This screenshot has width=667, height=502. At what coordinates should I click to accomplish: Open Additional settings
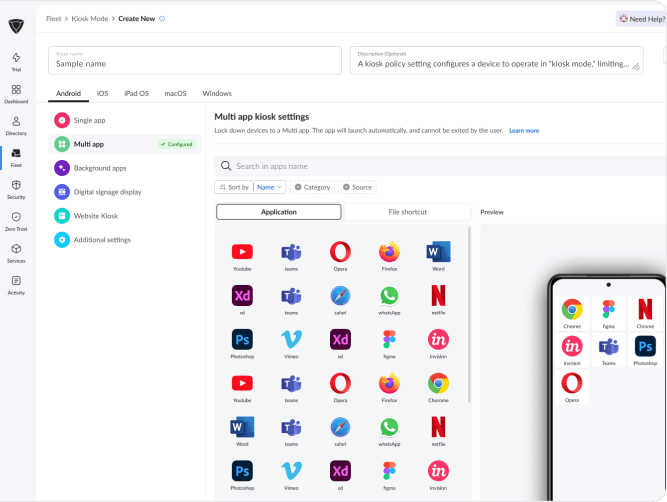click(125, 240)
